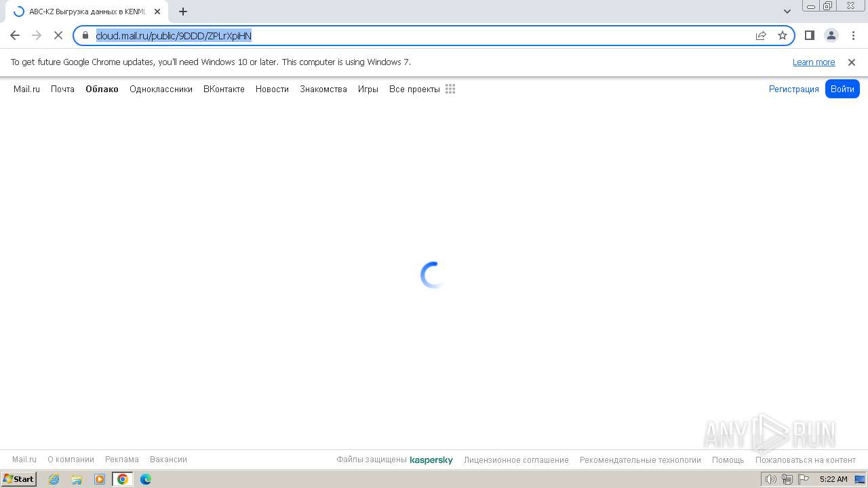Click the Войти button
Viewport: 868px width, 488px height.
point(842,89)
